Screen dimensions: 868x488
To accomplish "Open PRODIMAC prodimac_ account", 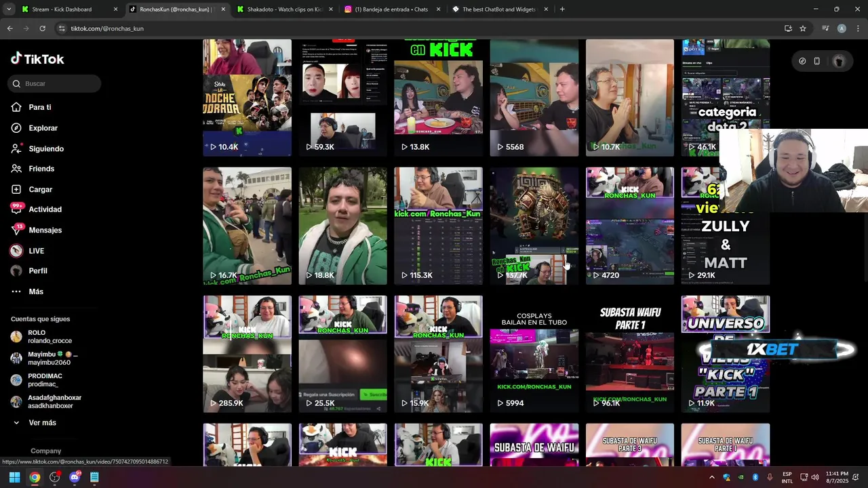I will [36, 380].
